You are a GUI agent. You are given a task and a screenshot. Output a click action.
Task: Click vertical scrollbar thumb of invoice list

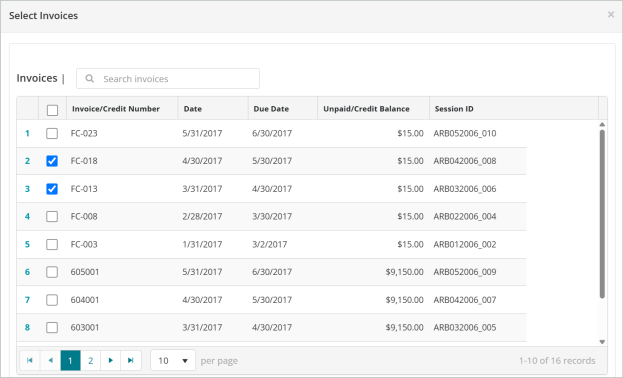pyautogui.click(x=602, y=214)
